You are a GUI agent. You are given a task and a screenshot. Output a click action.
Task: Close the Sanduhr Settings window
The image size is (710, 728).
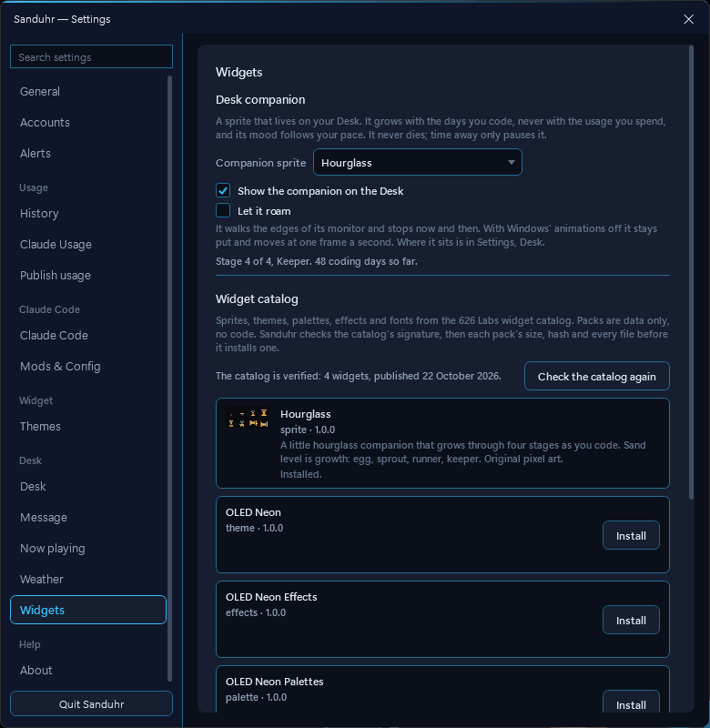coord(688,19)
